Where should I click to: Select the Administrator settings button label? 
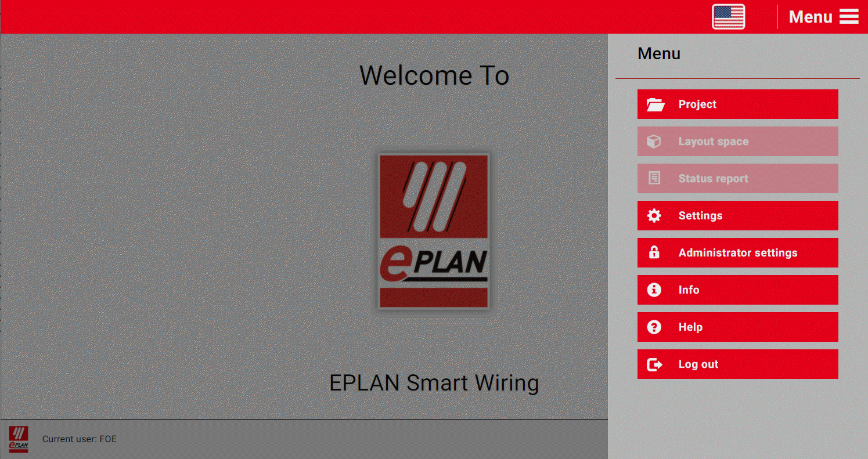pos(737,253)
